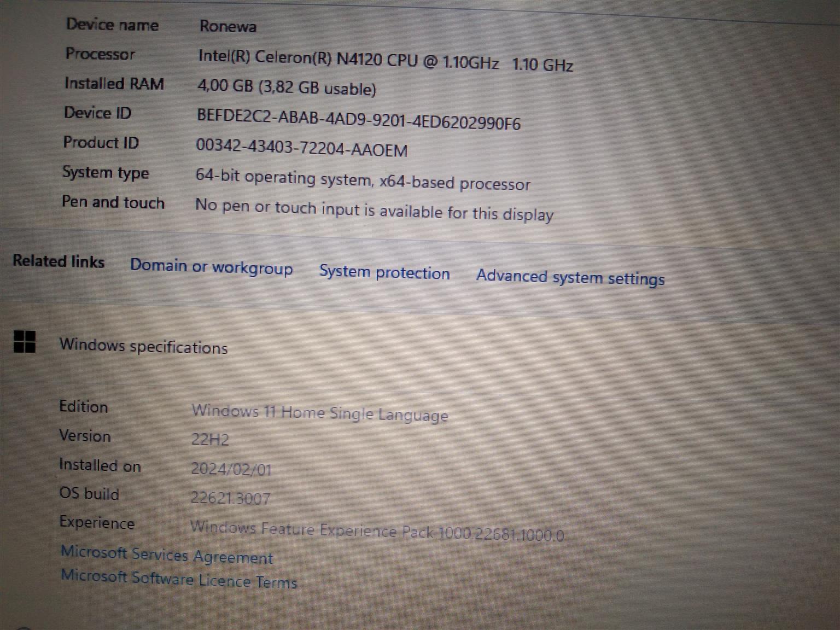Click the Windows Feature Experience Pack text

click(376, 531)
